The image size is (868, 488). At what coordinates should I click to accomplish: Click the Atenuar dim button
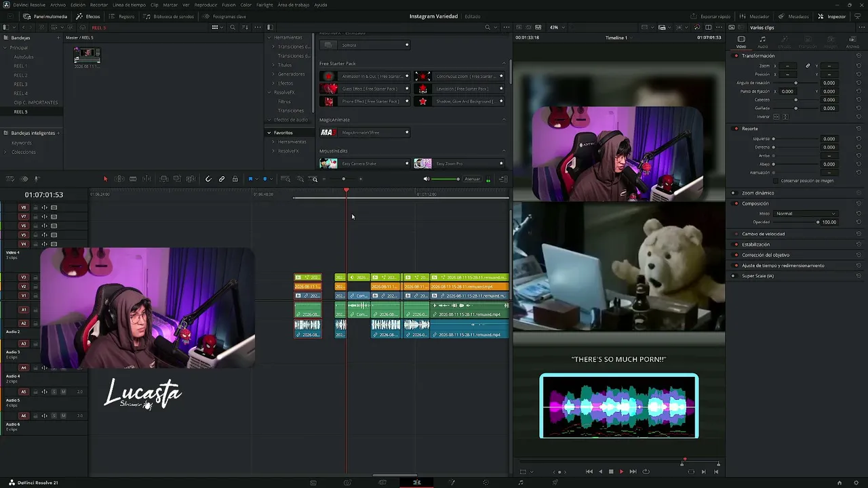tap(473, 179)
